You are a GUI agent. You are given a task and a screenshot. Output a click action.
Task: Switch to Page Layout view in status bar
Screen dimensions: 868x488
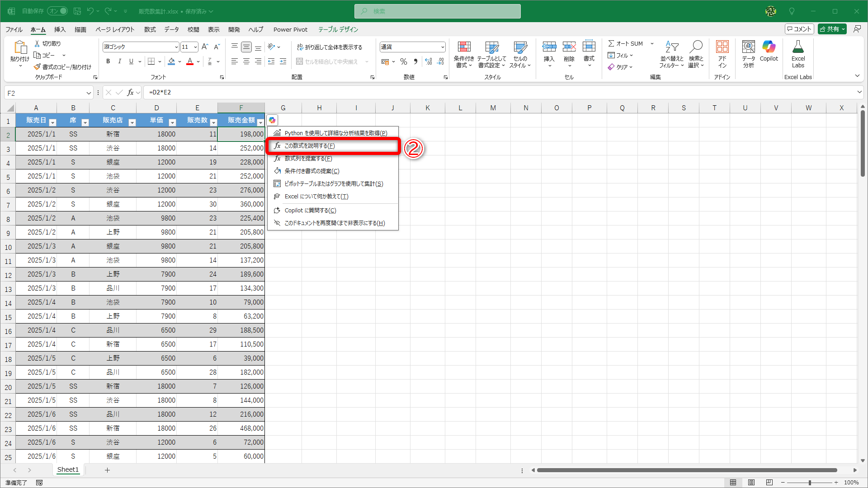[751, 483]
